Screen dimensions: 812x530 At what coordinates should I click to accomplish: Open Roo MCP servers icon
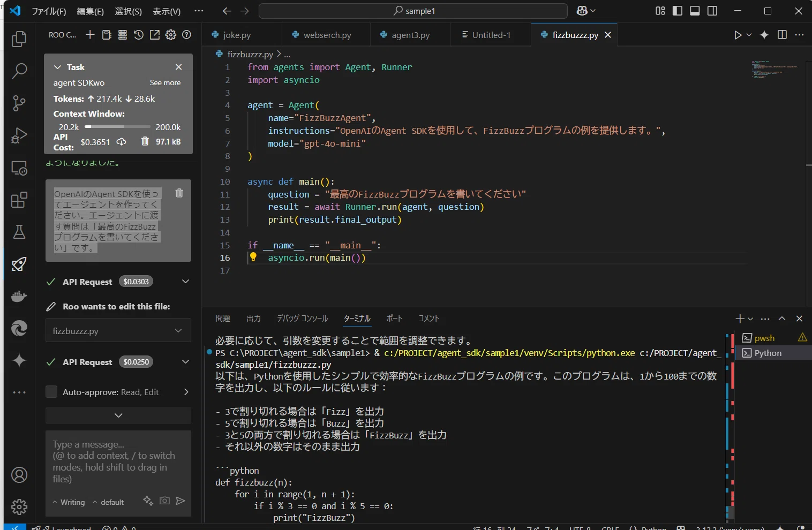click(123, 35)
